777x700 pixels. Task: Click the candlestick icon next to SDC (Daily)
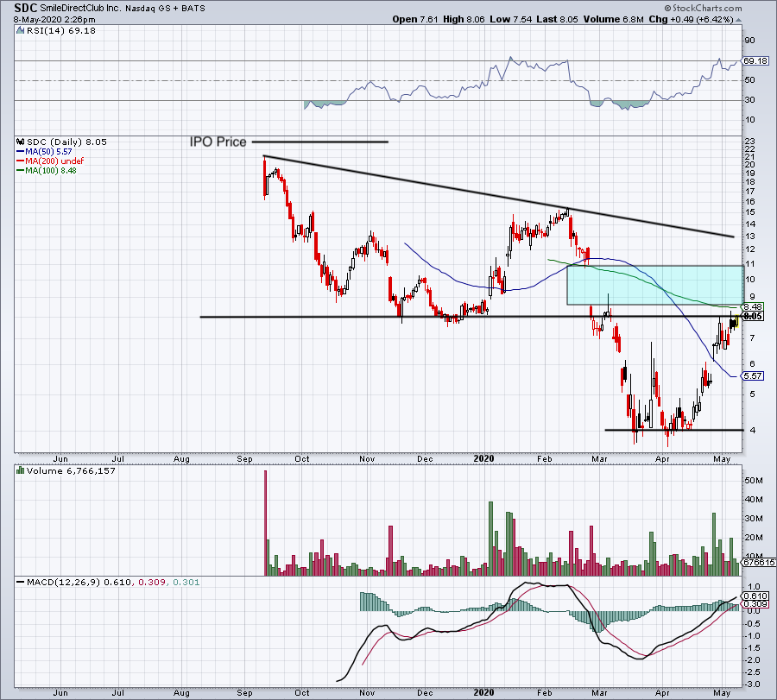coord(21,142)
